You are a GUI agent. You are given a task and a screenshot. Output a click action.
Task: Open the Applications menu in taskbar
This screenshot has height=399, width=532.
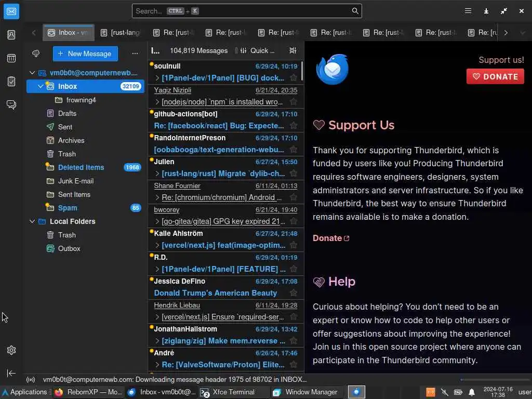tap(25, 392)
